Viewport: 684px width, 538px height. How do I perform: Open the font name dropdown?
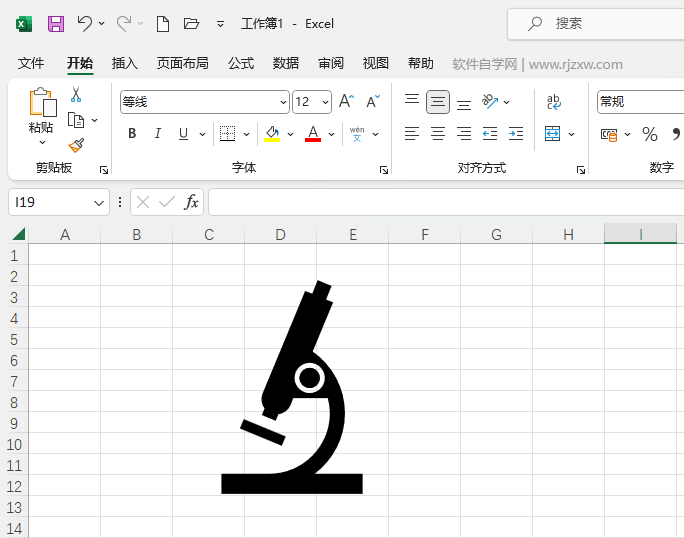283,102
